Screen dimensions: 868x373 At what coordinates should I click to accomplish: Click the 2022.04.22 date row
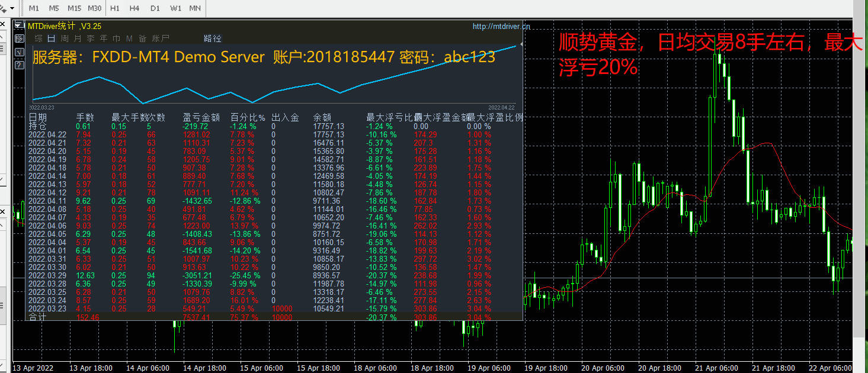click(47, 134)
